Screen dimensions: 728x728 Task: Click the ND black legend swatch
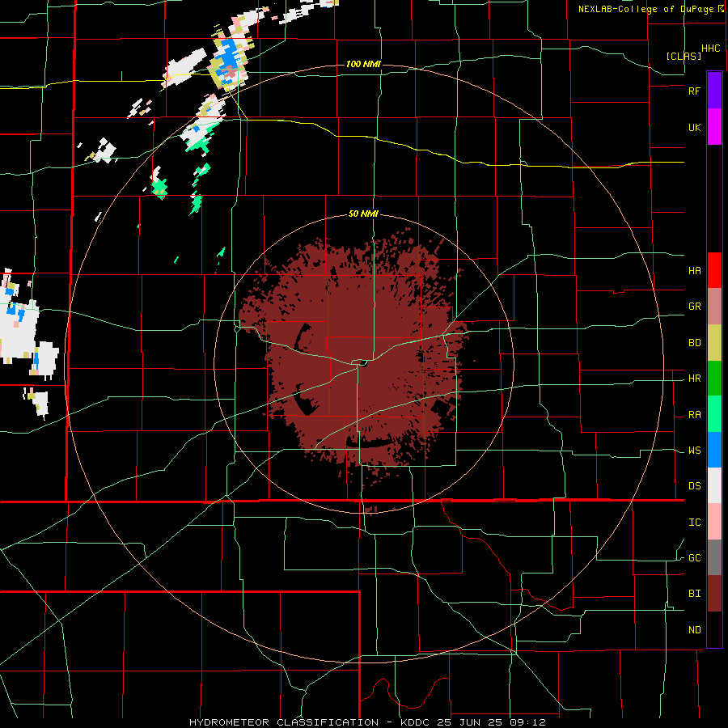click(x=714, y=629)
